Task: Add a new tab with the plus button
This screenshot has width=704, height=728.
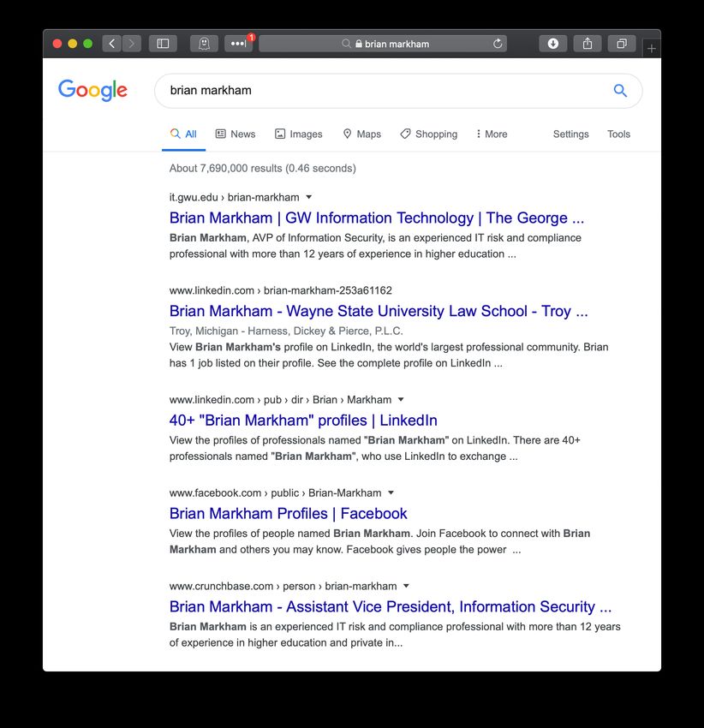Action: (x=652, y=48)
